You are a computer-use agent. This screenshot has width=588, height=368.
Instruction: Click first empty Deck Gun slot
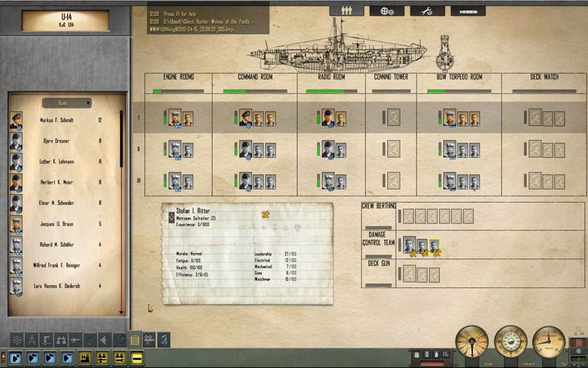(x=409, y=274)
